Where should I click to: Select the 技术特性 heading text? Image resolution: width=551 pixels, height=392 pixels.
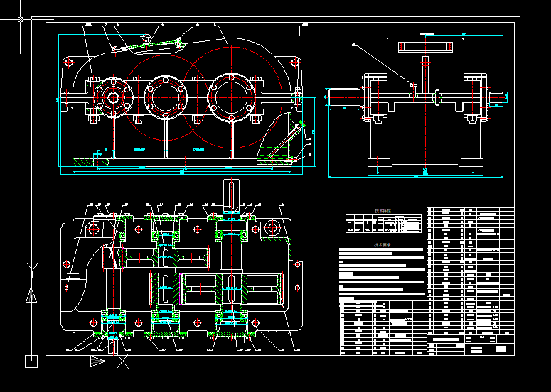pyautogui.click(x=383, y=211)
